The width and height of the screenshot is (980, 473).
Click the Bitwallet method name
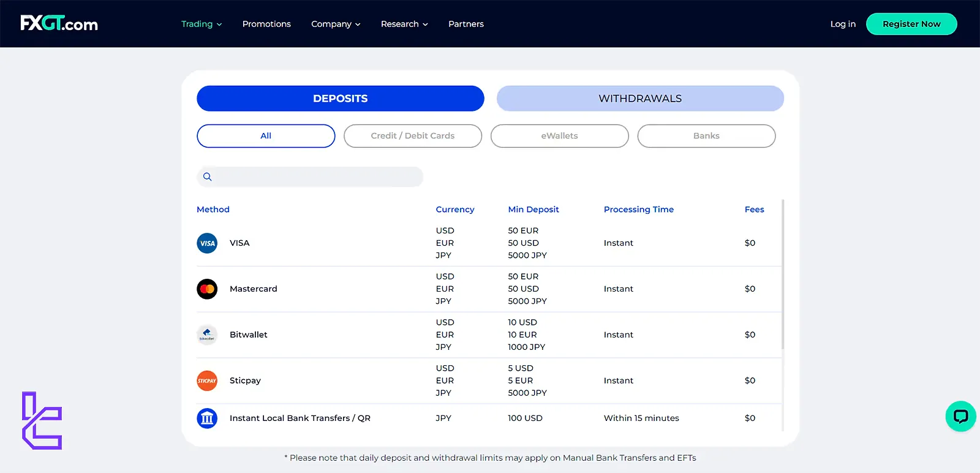(x=249, y=335)
